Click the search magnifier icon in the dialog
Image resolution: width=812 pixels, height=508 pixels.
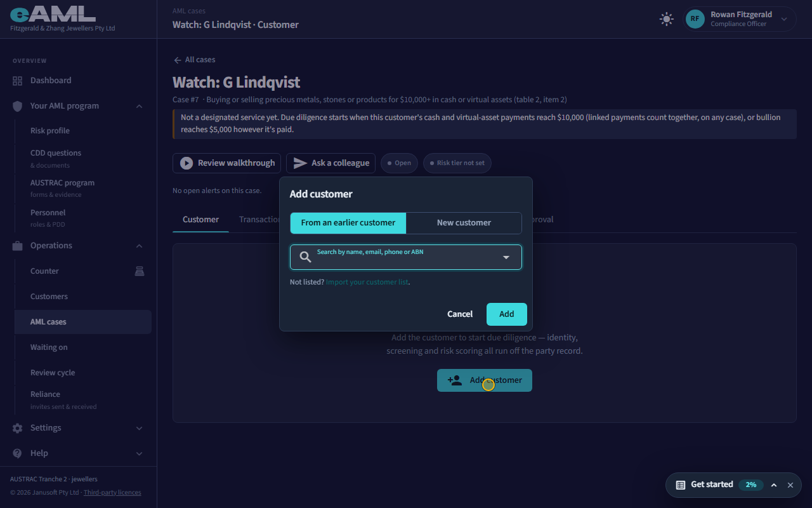pos(305,257)
